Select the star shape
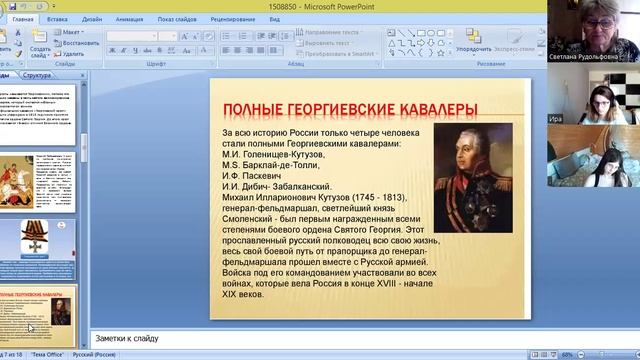This screenshot has height=360, width=640. 441,53
